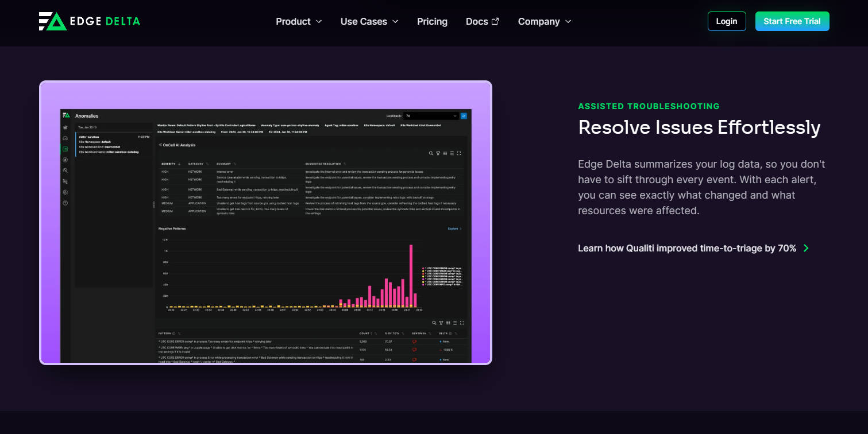868x434 pixels.
Task: Select the highlighted anomalies icon in sidebar
Action: click(65, 149)
